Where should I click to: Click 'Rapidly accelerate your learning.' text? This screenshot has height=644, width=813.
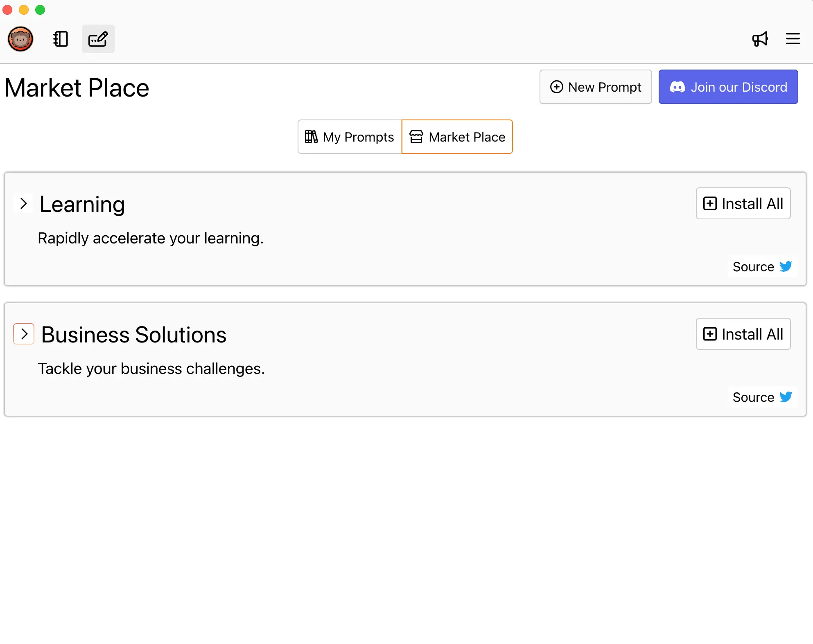click(151, 238)
